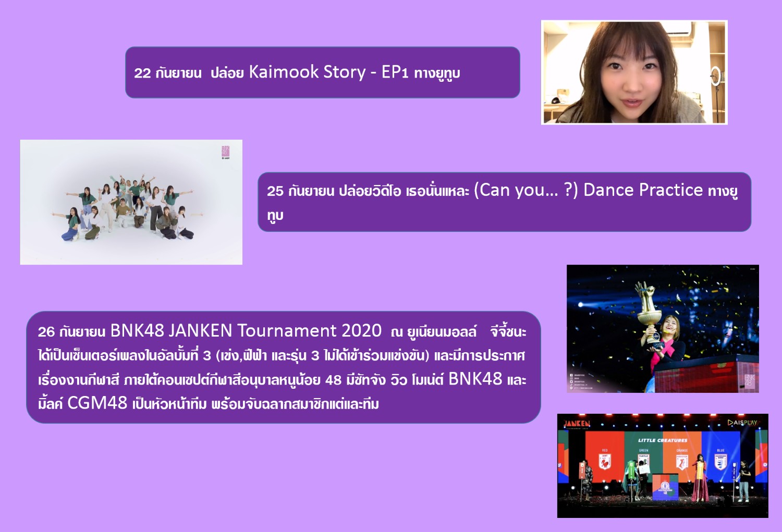Screen dimensions: 782x532
Task: Click the woman's webcam video thumbnail
Action: (634, 72)
